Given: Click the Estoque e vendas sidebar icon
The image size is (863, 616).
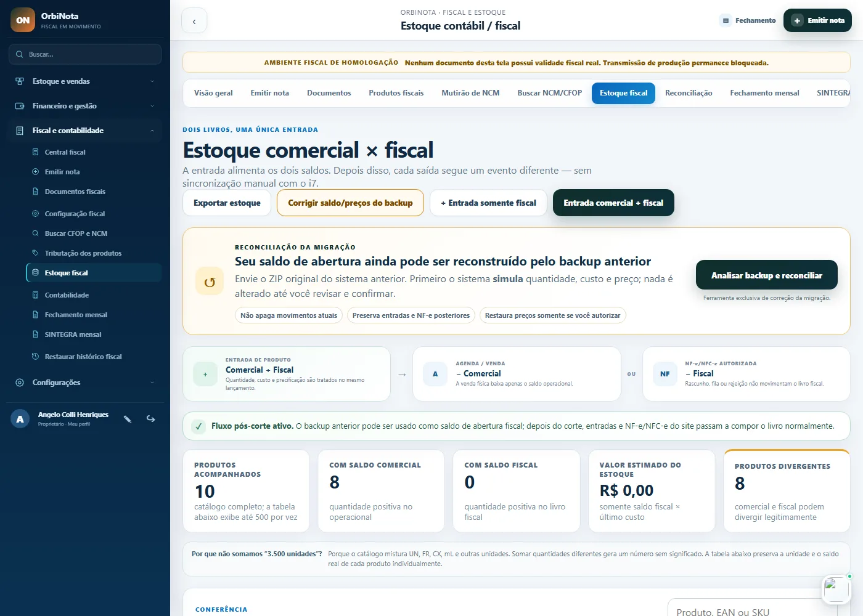Looking at the screenshot, I should click(20, 81).
